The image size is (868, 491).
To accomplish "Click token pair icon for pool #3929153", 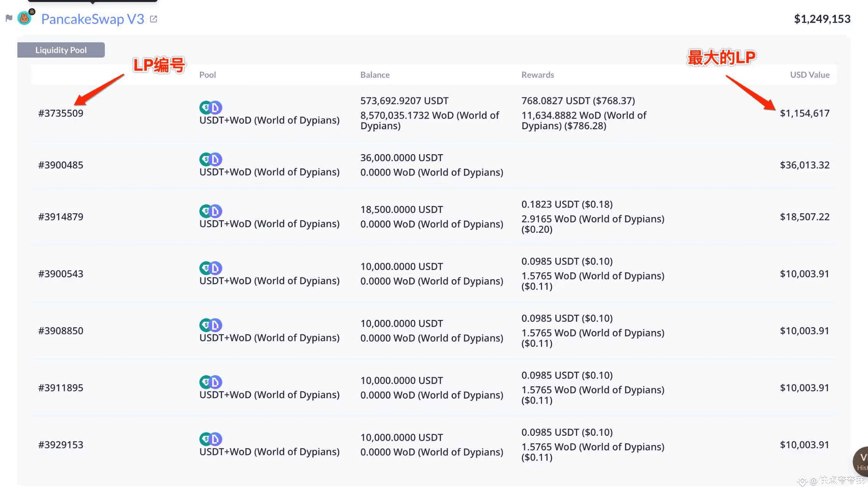I will tap(210, 439).
